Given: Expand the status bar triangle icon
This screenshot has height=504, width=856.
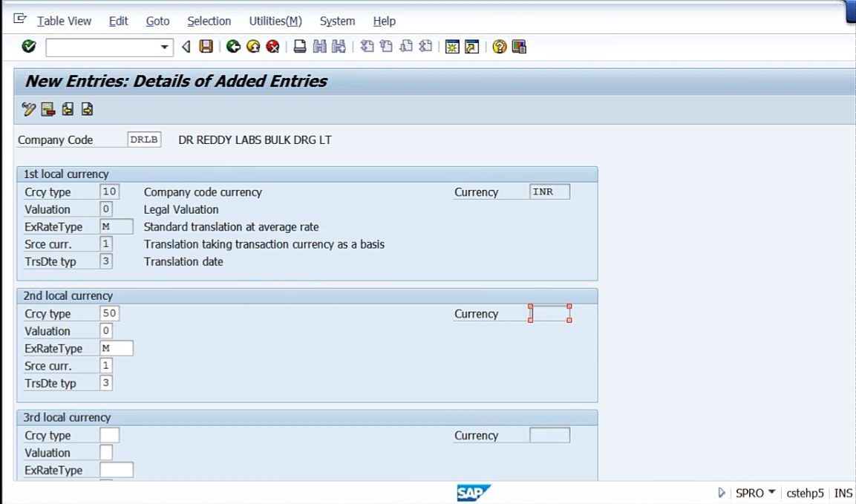Looking at the screenshot, I should click(x=722, y=493).
